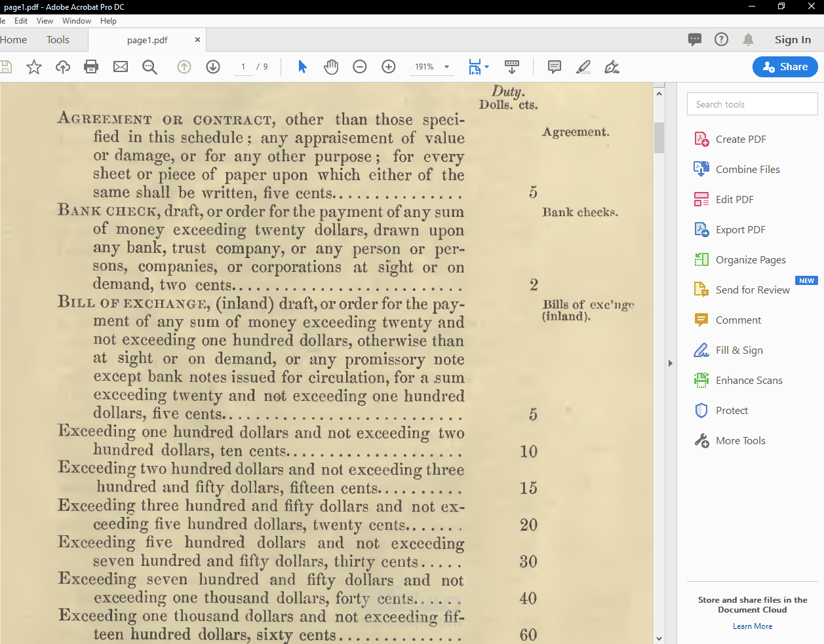The width and height of the screenshot is (824, 644).
Task: Open the chat notifications bubble icon
Action: [695, 39]
